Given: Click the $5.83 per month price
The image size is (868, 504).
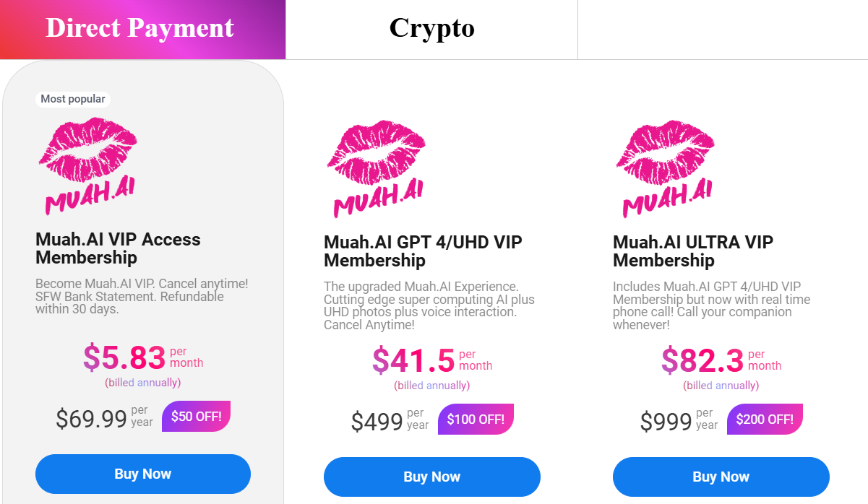Looking at the screenshot, I should [125, 357].
